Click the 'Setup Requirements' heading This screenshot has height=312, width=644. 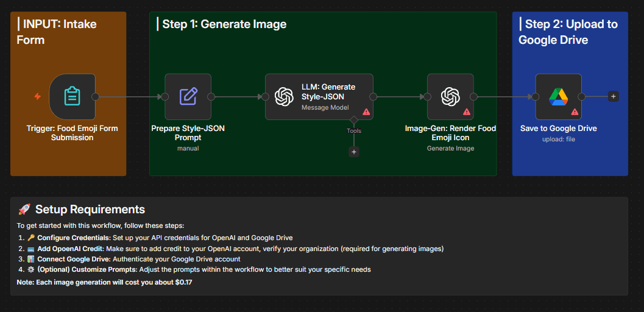tap(90, 210)
